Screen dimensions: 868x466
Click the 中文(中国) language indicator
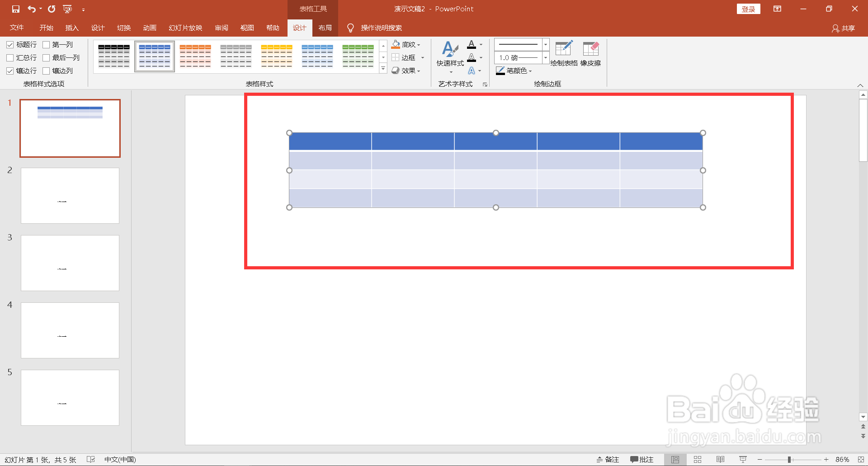click(120, 460)
